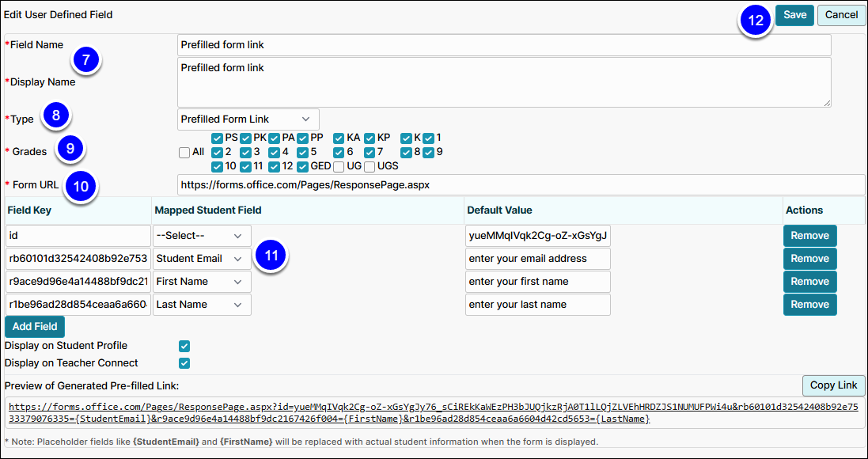Uncheck the grade 3 checkbox

(246, 152)
